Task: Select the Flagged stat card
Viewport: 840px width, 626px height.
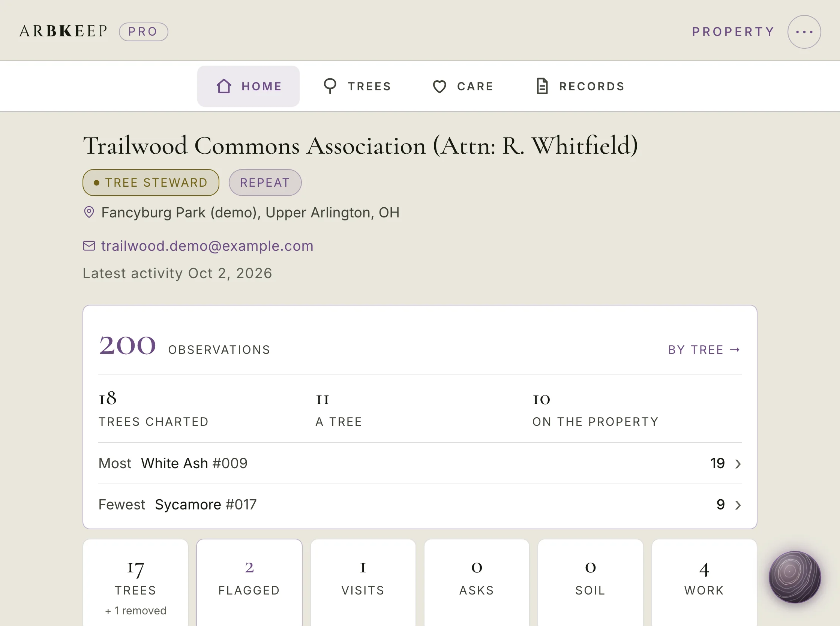Action: point(249,583)
